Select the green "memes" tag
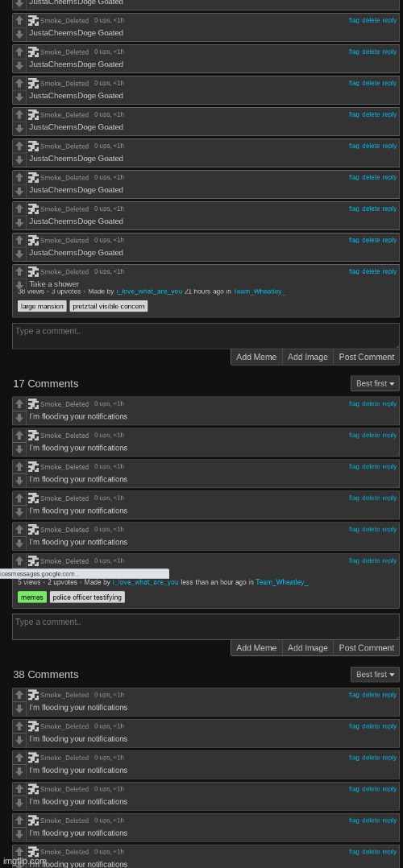403x868 pixels. tap(32, 597)
